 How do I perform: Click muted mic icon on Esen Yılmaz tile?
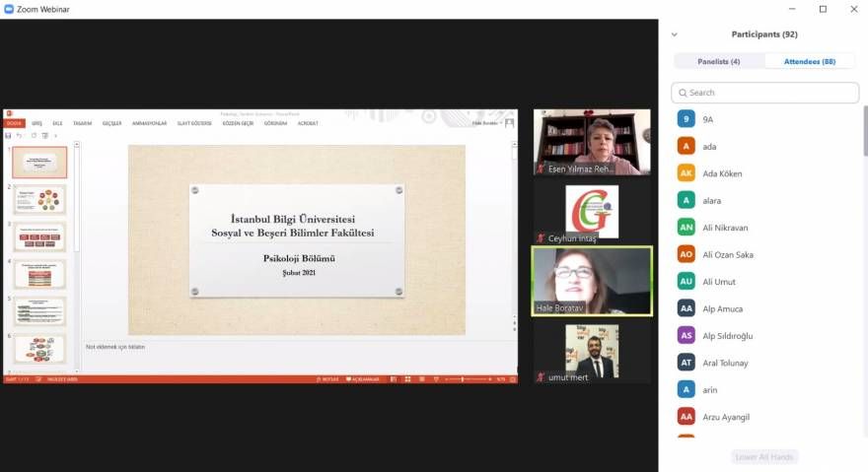[x=541, y=169]
